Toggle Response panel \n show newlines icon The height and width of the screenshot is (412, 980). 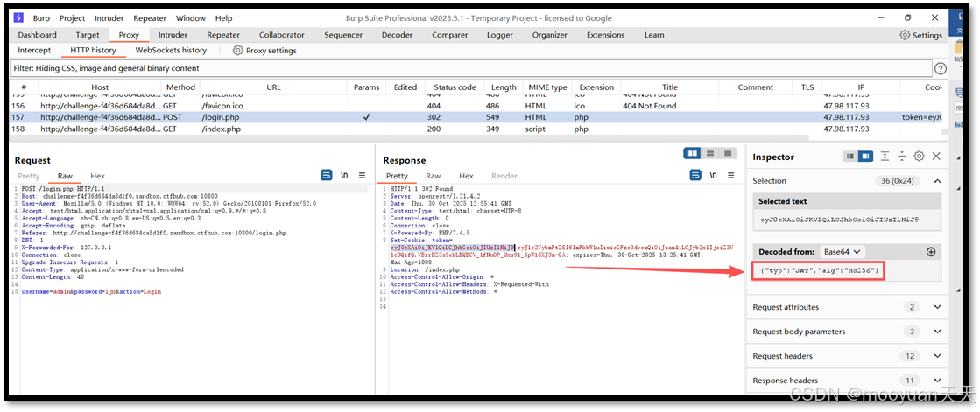click(713, 176)
